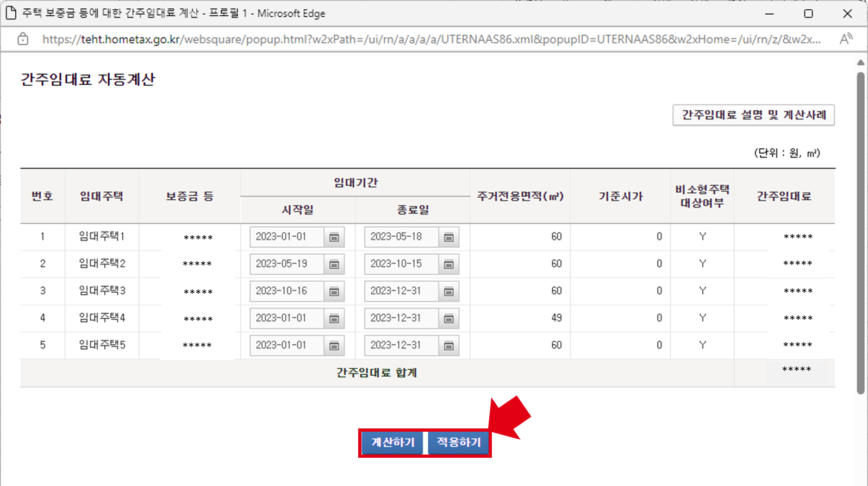868x486 pixels.
Task: Click the 간주임대료 column header
Action: click(784, 197)
